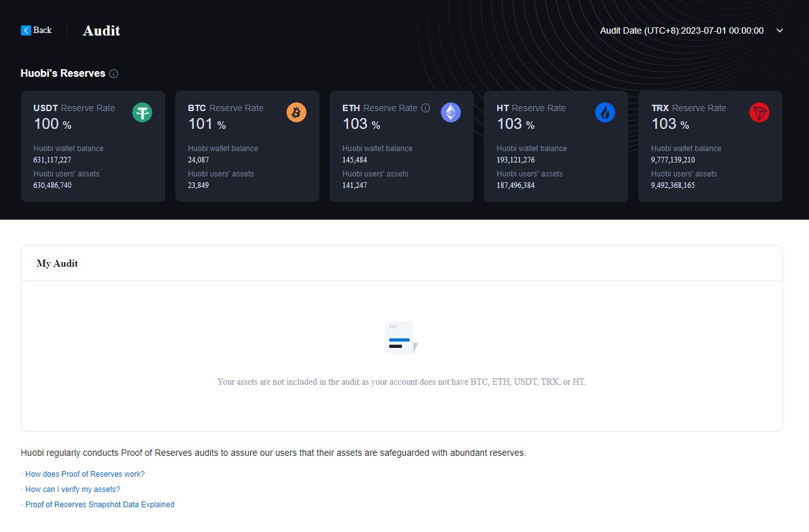Click the empty document icon in My Audit

[x=402, y=337]
